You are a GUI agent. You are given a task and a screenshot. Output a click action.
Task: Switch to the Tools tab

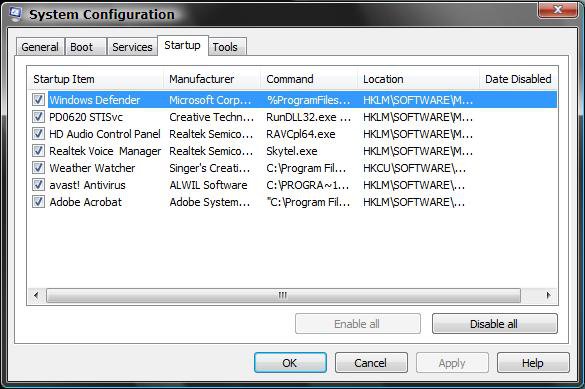[227, 47]
